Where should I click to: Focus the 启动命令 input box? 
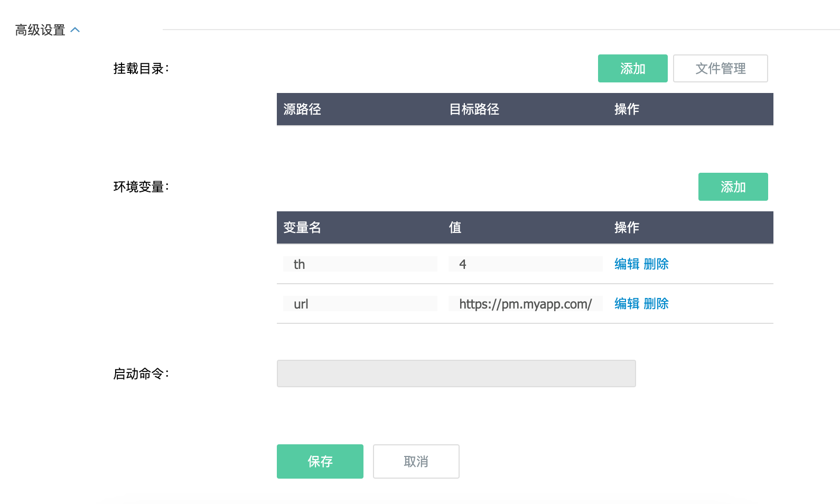click(x=456, y=374)
